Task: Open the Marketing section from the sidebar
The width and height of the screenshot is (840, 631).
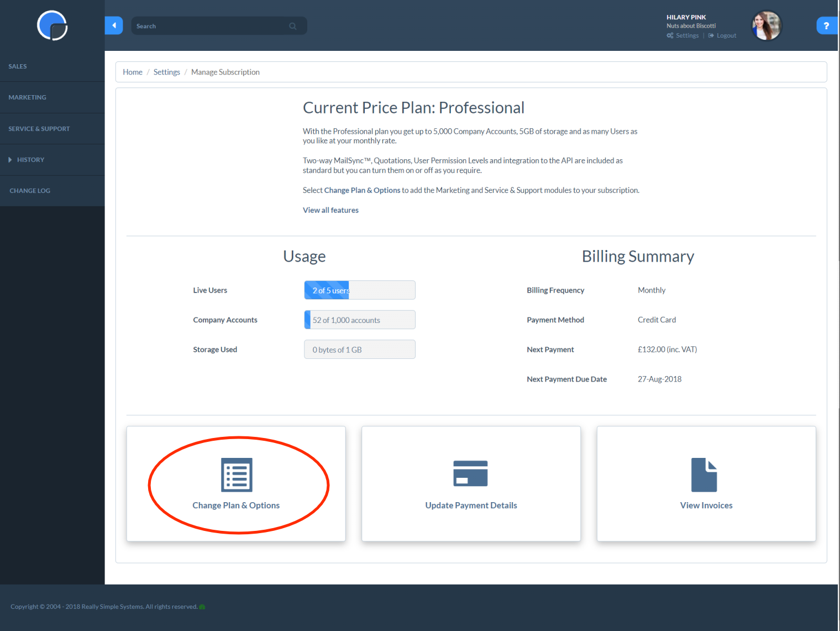Action: point(27,97)
